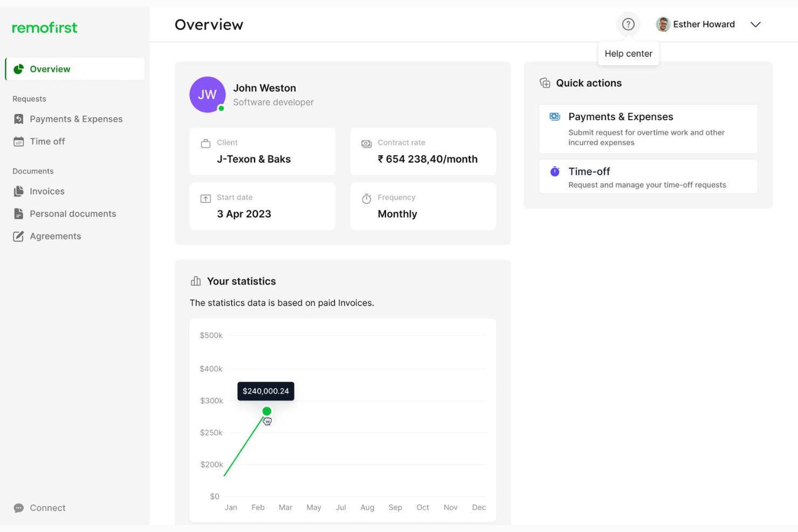798x532 pixels.
Task: Click the green data point on chart
Action: click(x=266, y=411)
